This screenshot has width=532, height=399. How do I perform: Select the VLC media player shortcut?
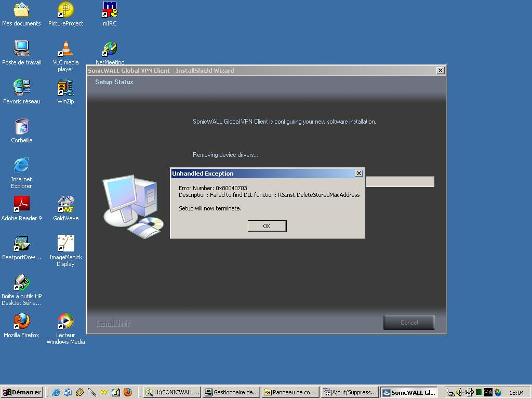pyautogui.click(x=65, y=56)
